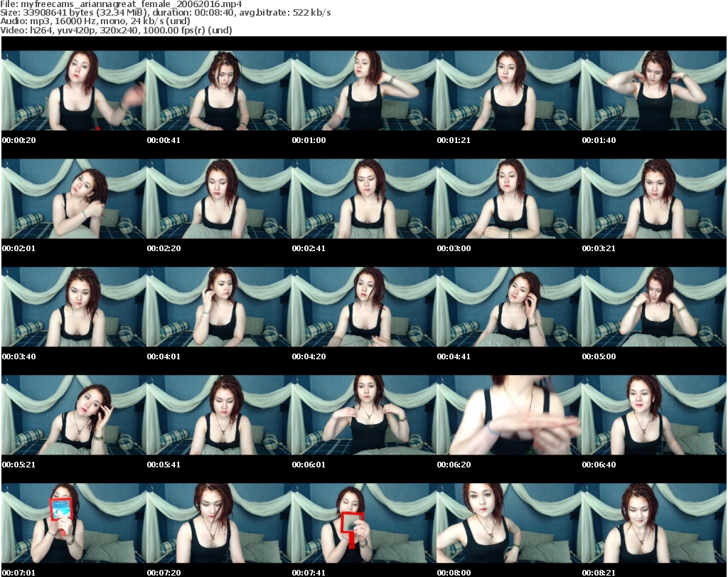Screen dimensions: 728x577
Task: Select the thumbnail frame at 00:07:41
Action: pos(364,523)
